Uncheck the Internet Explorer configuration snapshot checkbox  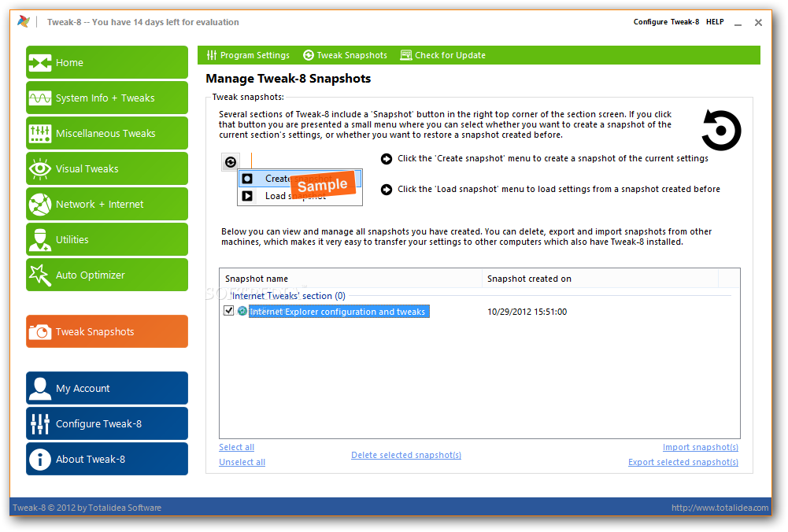point(228,311)
